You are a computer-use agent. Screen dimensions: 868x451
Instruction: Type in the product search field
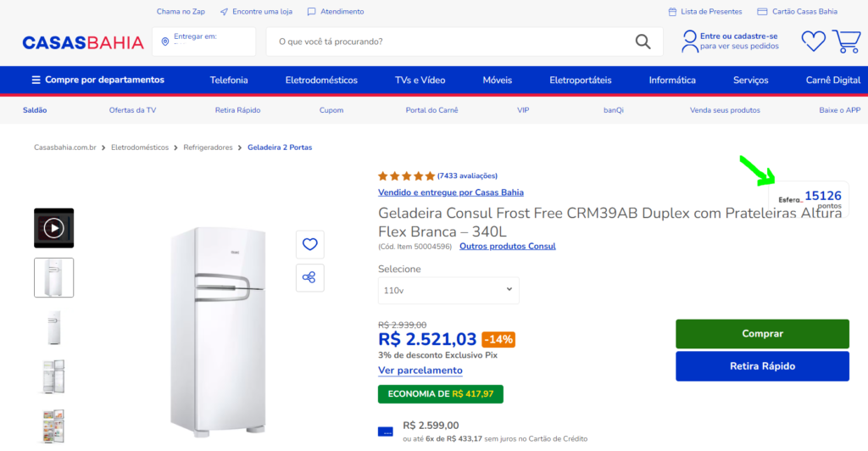click(449, 42)
